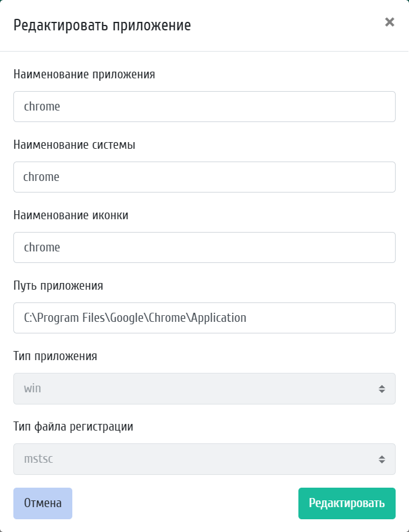Open the Тип файла регистрации dropdown
Image resolution: width=409 pixels, height=532 pixels.
[204, 459]
